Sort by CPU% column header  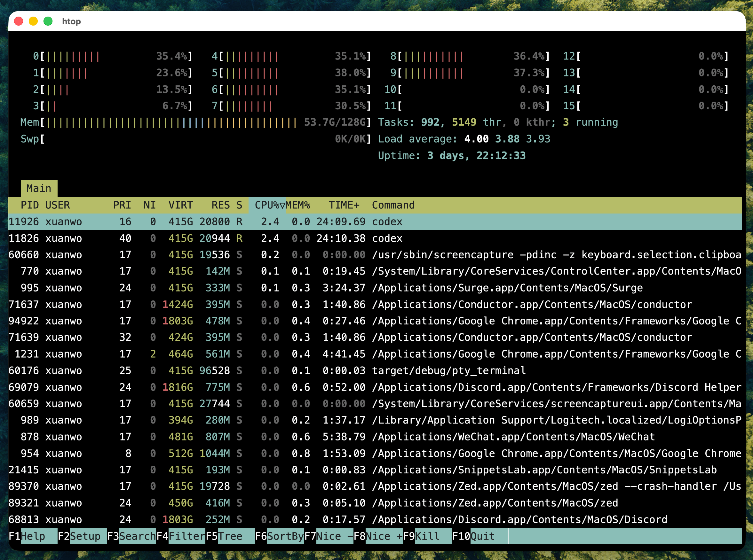pos(266,205)
